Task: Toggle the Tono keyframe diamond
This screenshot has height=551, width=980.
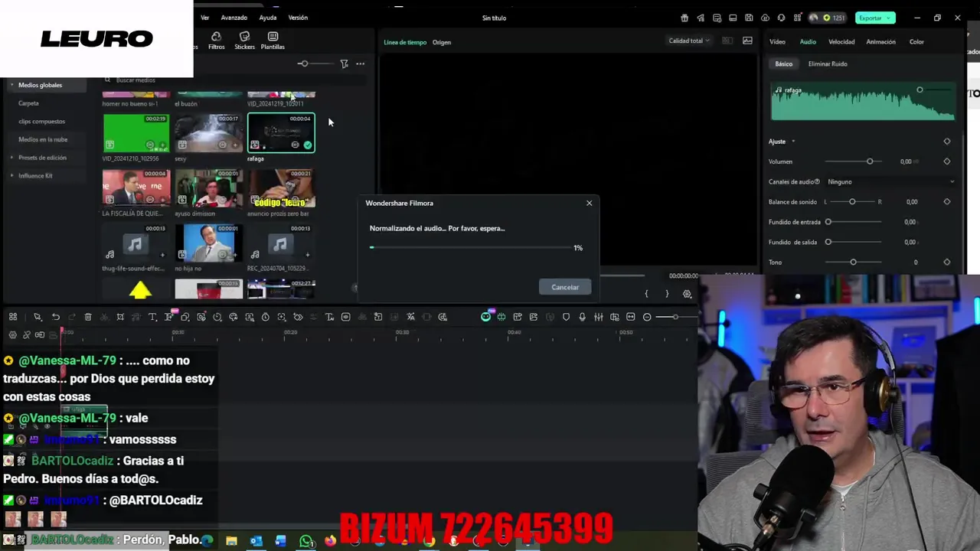Action: [x=947, y=262]
